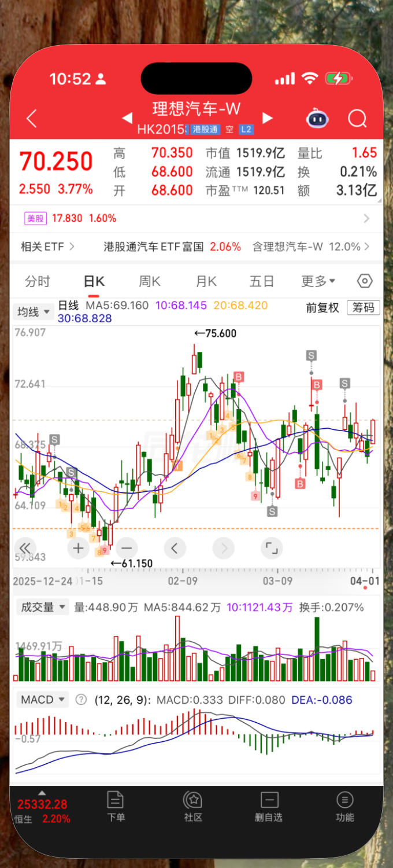Tap 量比 1.65 value
This screenshot has width=393, height=868.
tap(337, 153)
